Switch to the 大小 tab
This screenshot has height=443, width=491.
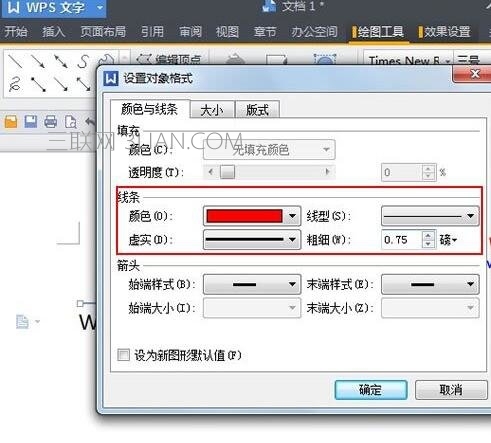click(212, 110)
